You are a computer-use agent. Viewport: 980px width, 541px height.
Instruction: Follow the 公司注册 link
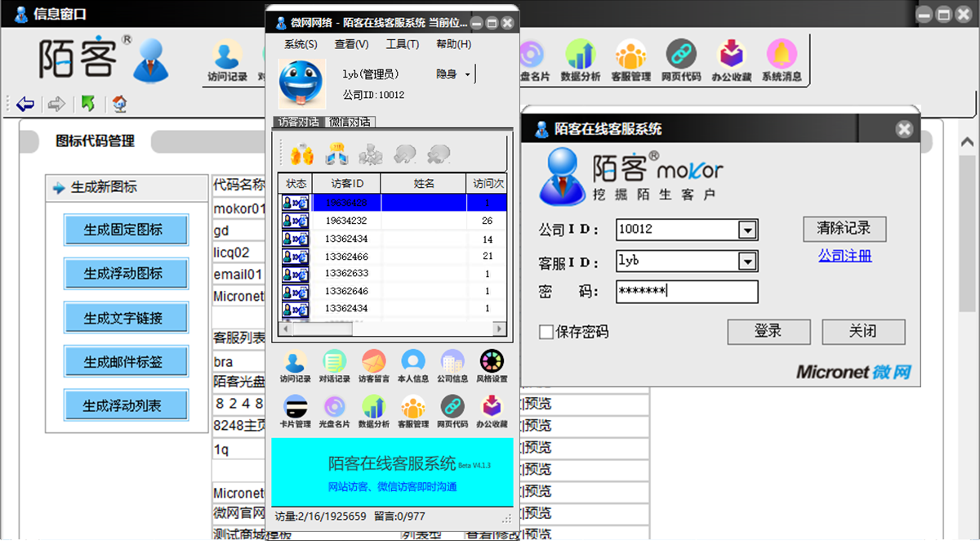click(844, 256)
